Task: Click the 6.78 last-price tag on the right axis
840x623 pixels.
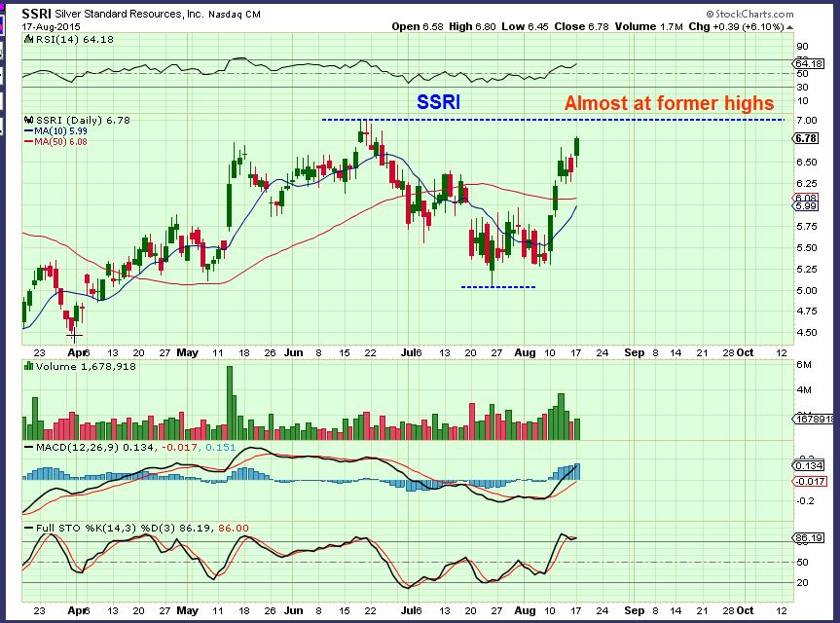Action: click(806, 138)
